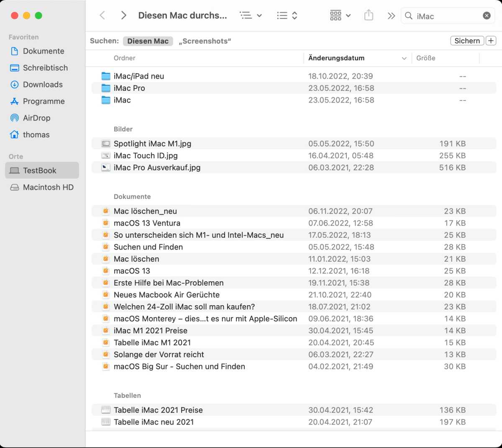
Task: Select the document named exactly "macOS 13"
Action: coord(294,271)
